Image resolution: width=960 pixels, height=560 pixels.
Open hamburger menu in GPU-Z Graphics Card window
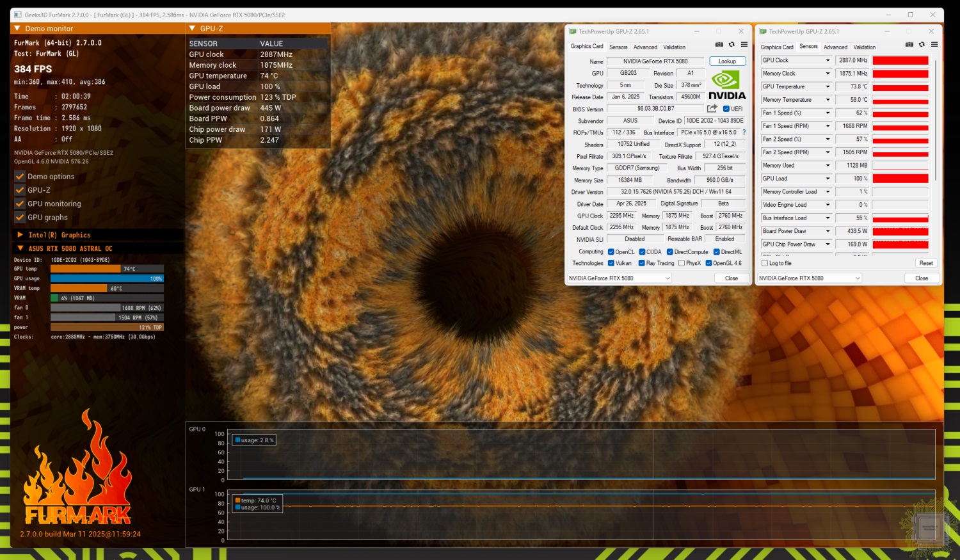click(744, 44)
